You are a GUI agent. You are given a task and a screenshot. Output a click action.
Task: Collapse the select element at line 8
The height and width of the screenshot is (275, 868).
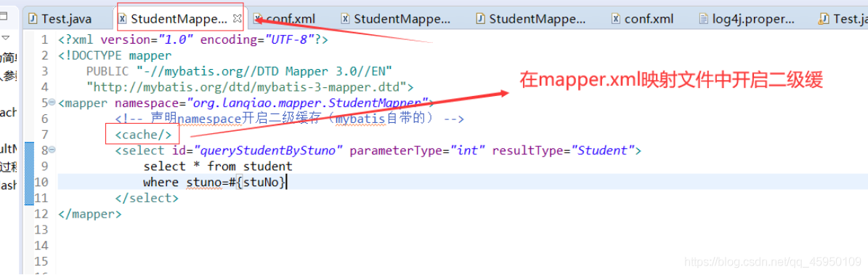pos(52,150)
